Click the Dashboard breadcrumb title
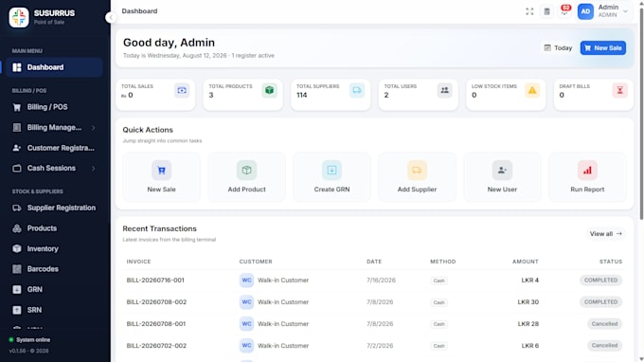644x362 pixels. point(139,11)
